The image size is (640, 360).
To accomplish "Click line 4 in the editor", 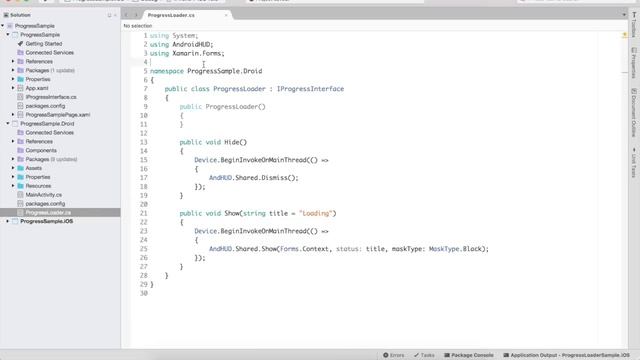I will pos(376,62).
